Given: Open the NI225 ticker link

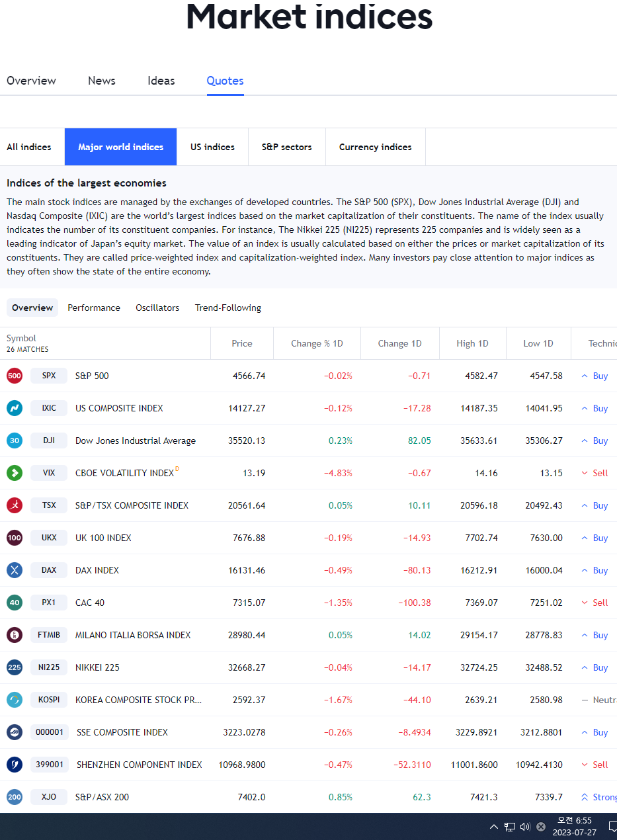Looking at the screenshot, I should coord(49,667).
